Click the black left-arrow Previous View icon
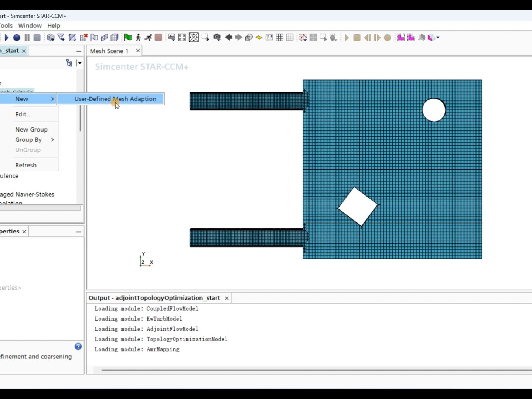Screen dimensions: 532x399 point(229,37)
